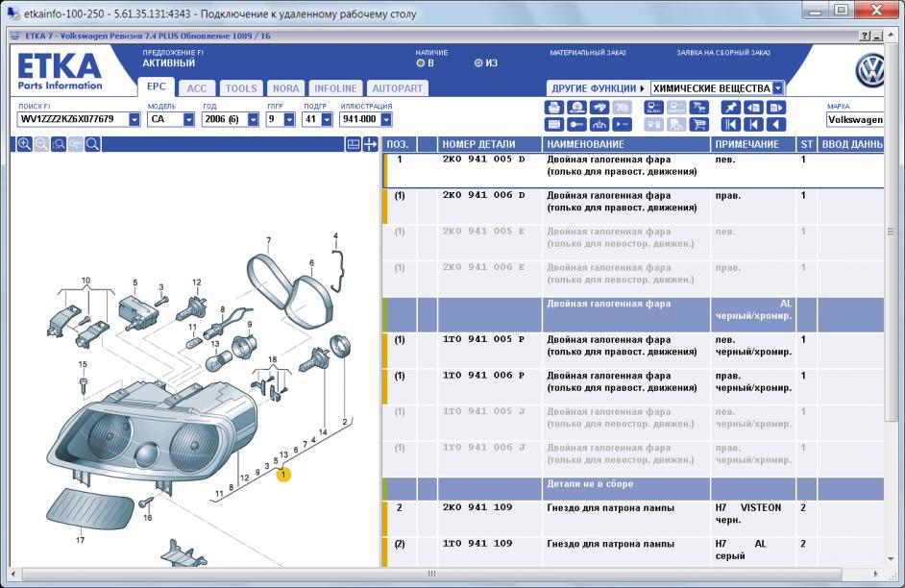Select part number 1T0 941 006 P
905x588 pixels.
483,375
